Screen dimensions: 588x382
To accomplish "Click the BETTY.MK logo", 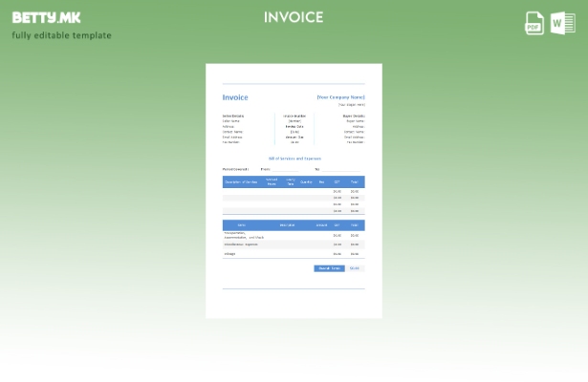I will click(x=47, y=17).
